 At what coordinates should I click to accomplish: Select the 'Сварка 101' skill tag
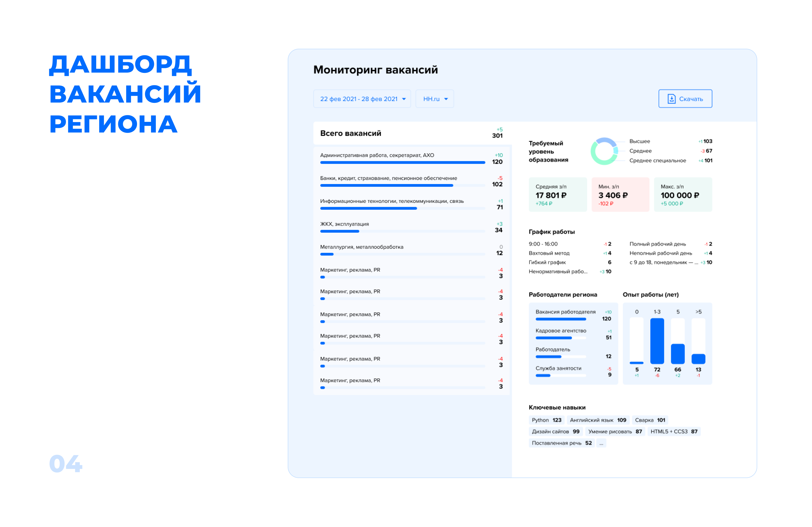(x=650, y=420)
